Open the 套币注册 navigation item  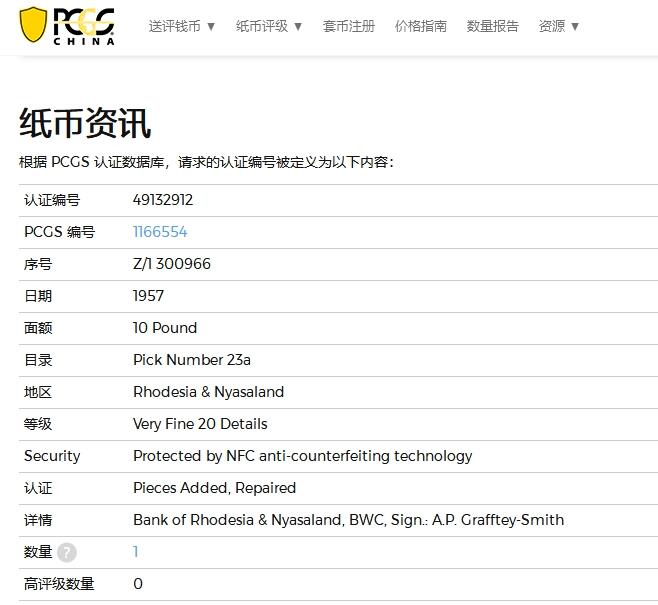(349, 26)
